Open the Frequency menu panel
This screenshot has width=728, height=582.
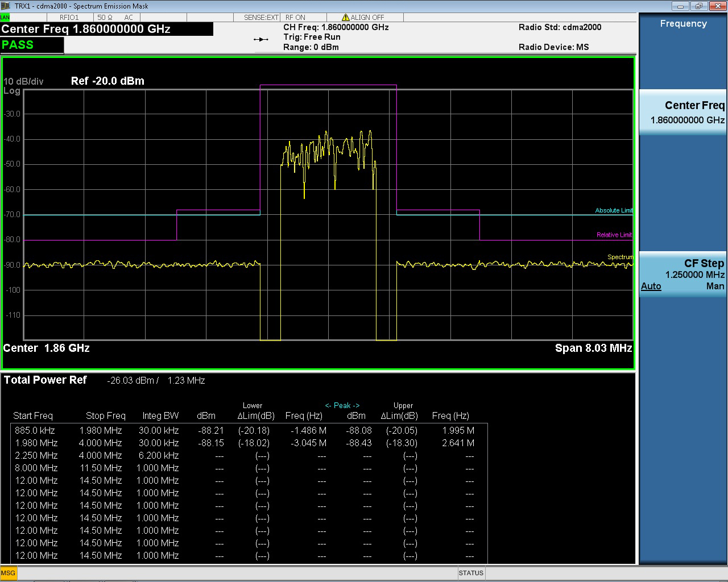point(682,23)
